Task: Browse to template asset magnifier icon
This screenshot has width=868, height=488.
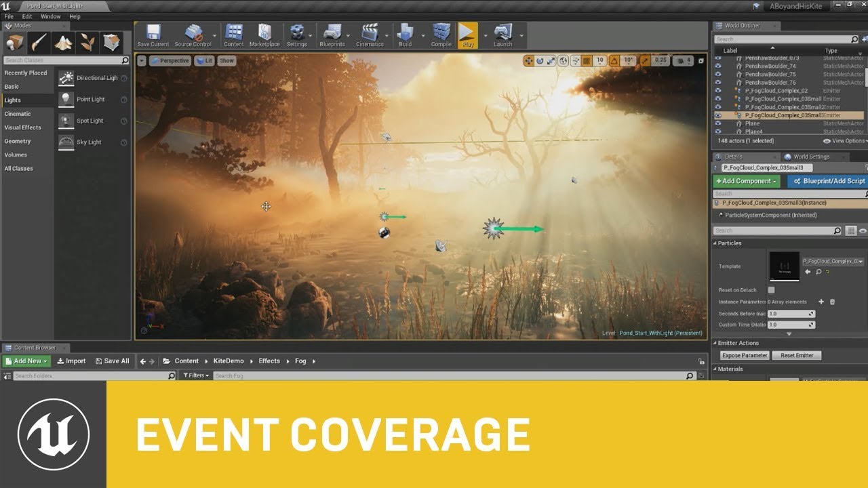Action: [818, 272]
